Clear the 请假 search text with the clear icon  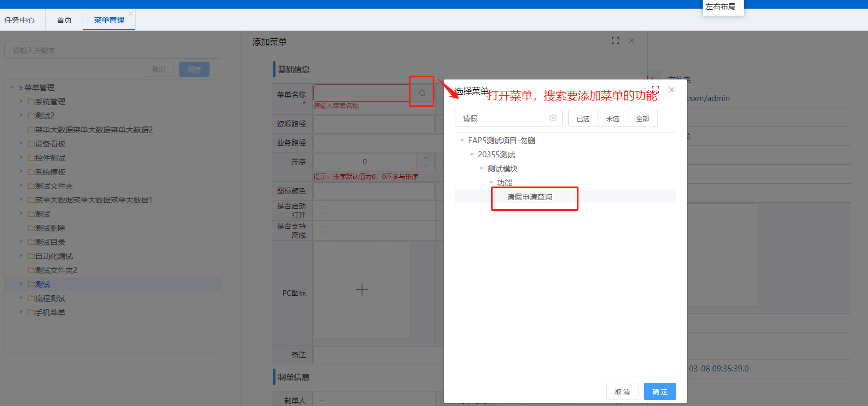point(553,118)
